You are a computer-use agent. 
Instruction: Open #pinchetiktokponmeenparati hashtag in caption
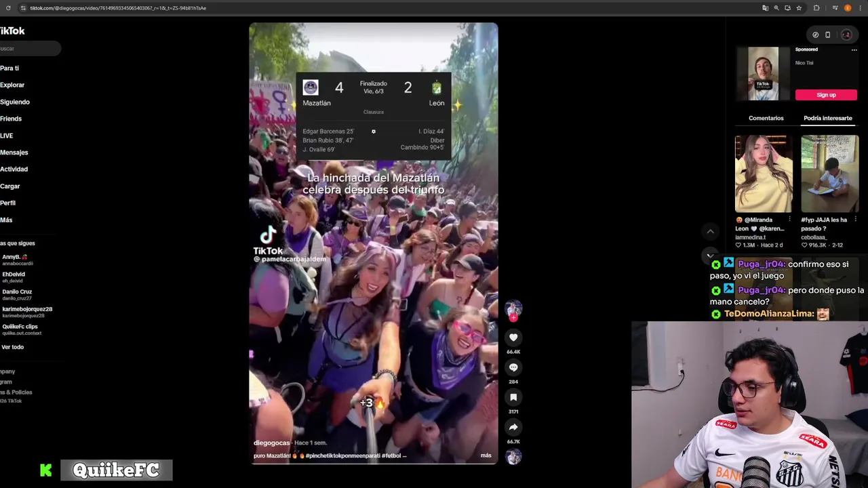[342, 455]
